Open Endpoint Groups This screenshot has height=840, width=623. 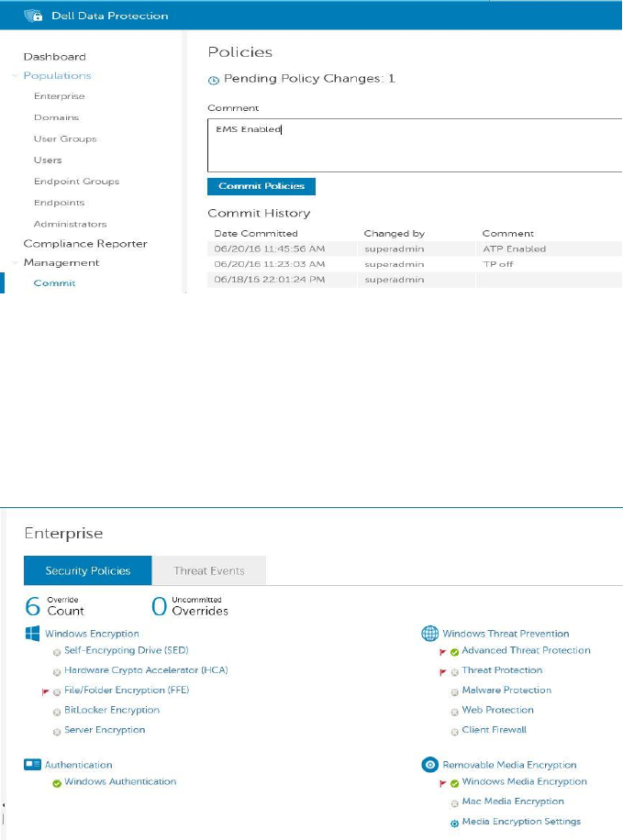(76, 182)
